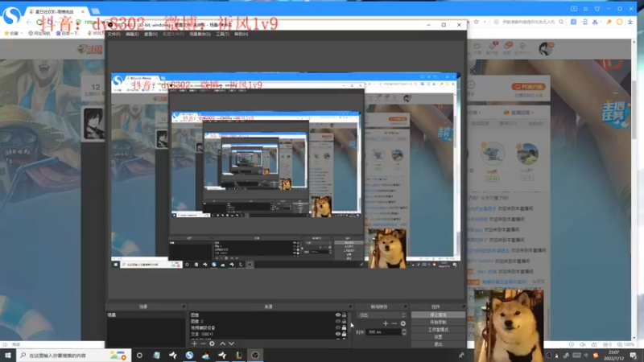644x362 pixels.
Task: Click 退出 exit button in OBS
Action: point(438,344)
